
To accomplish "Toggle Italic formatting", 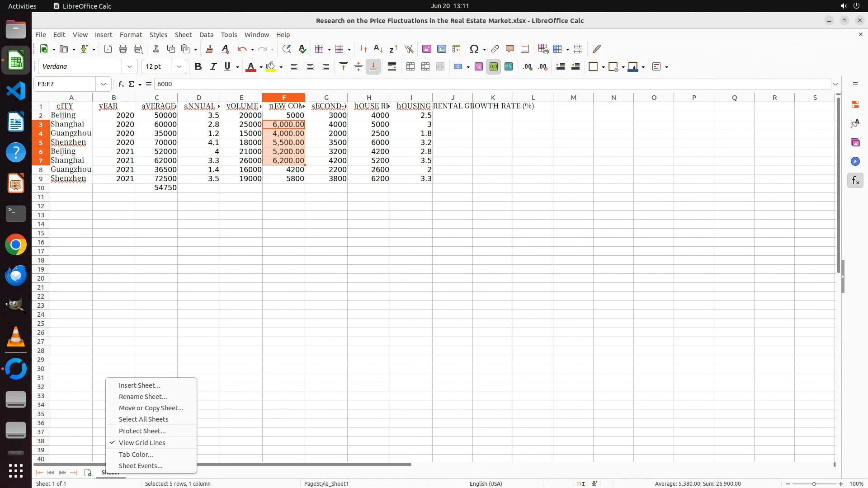I will tap(213, 67).
